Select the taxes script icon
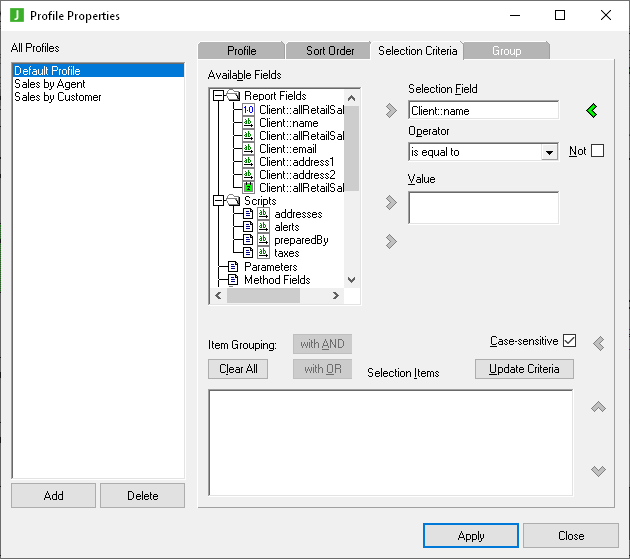630x559 pixels. 249,253
